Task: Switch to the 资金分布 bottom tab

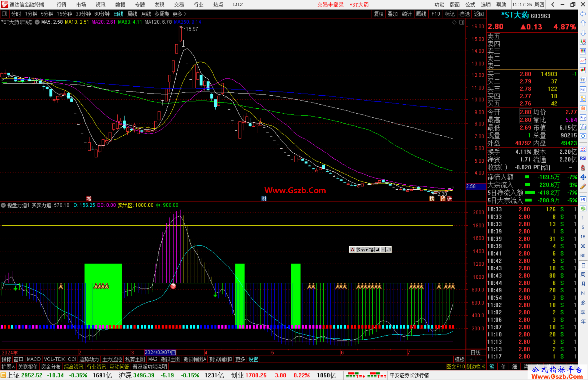Action: click(x=51, y=367)
